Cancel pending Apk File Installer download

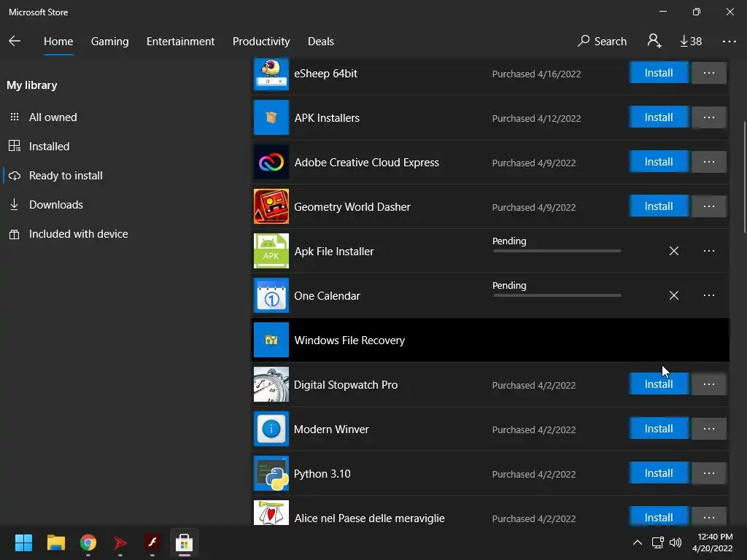pos(673,251)
